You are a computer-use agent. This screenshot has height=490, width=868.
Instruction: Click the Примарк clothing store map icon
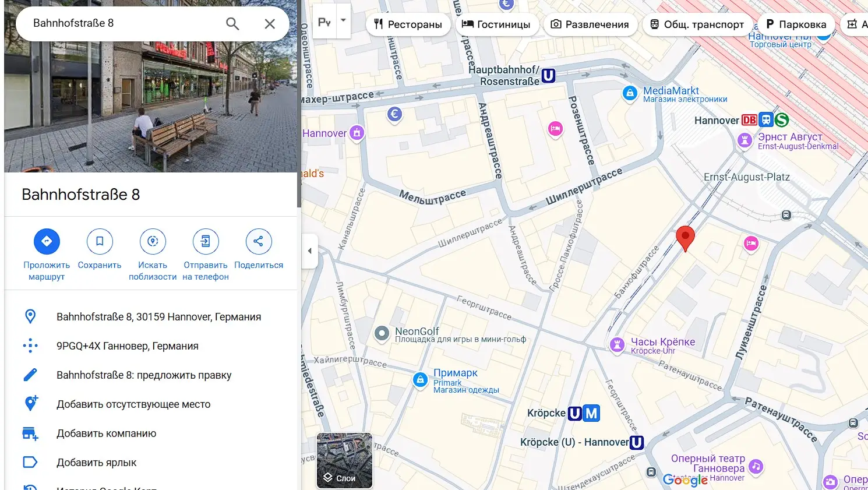420,380
